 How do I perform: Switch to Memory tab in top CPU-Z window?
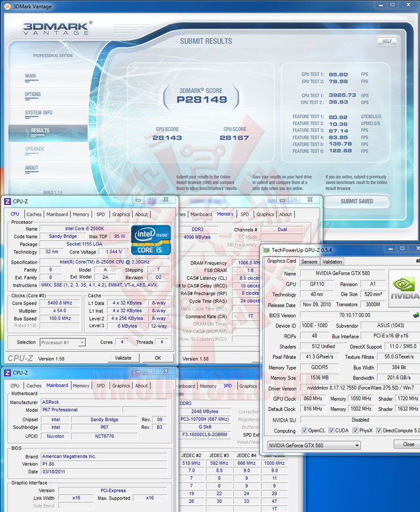point(81,214)
